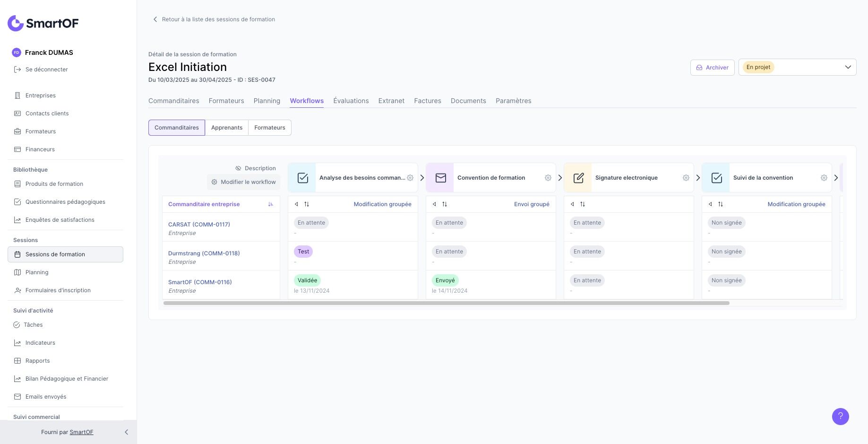The width and height of the screenshot is (868, 444).
Task: Collapse the left sidebar
Action: click(126, 432)
